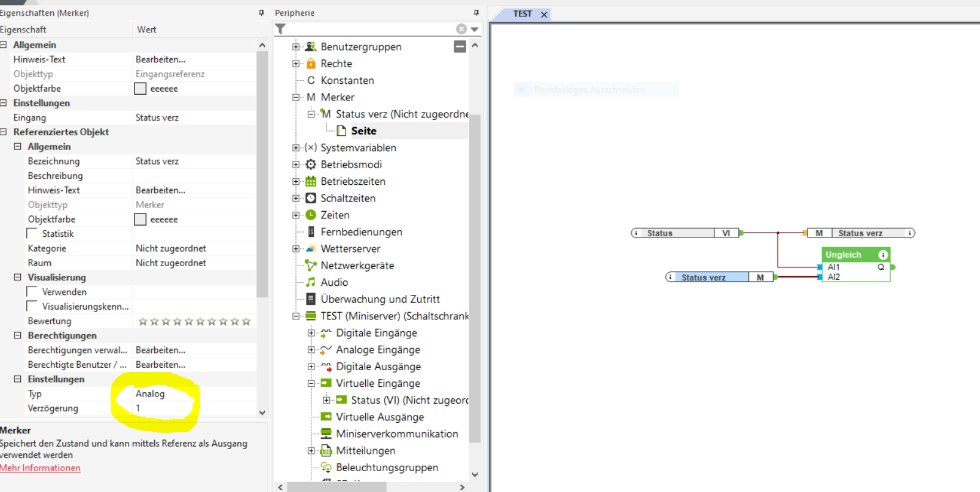Click the Audio music note icon
Image resolution: width=980 pixels, height=492 pixels.
point(311,282)
